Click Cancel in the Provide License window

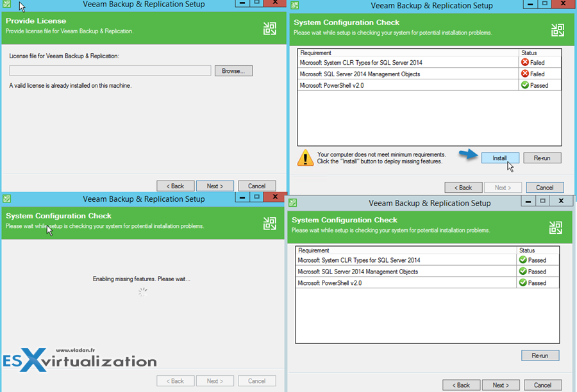[257, 186]
